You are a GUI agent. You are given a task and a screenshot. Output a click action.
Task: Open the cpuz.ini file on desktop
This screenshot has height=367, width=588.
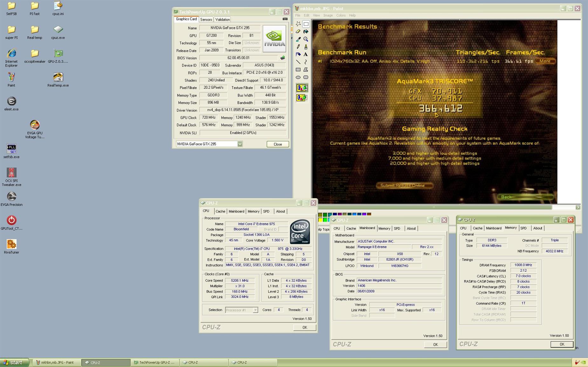58,8
